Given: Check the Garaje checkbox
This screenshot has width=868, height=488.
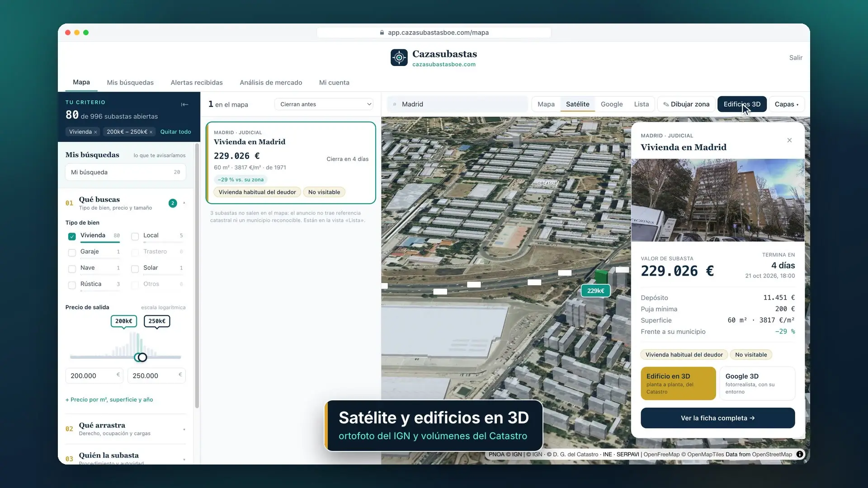Looking at the screenshot, I should point(72,253).
